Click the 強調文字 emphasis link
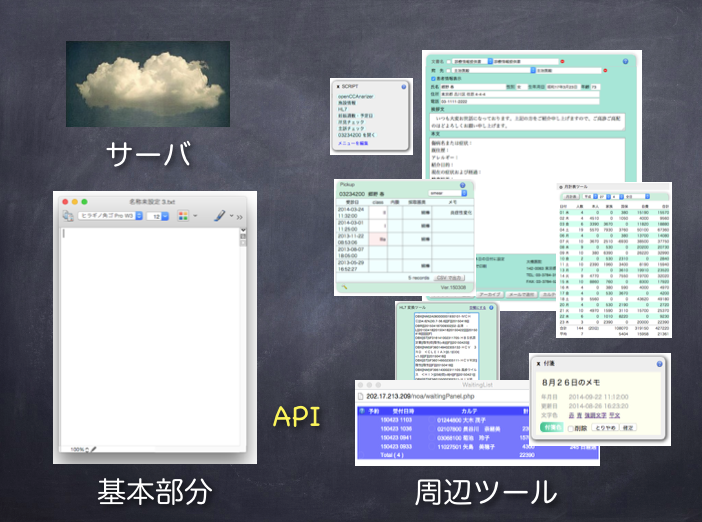 [x=595, y=415]
